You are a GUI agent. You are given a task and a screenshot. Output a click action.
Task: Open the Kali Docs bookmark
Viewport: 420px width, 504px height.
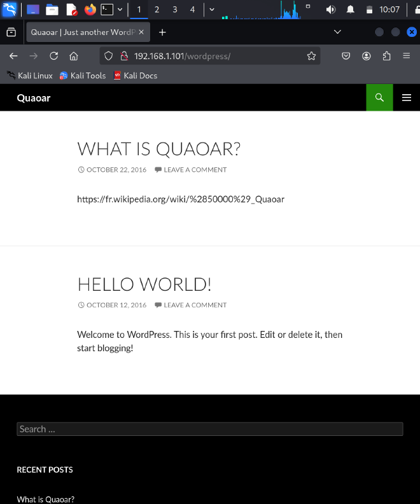point(136,76)
